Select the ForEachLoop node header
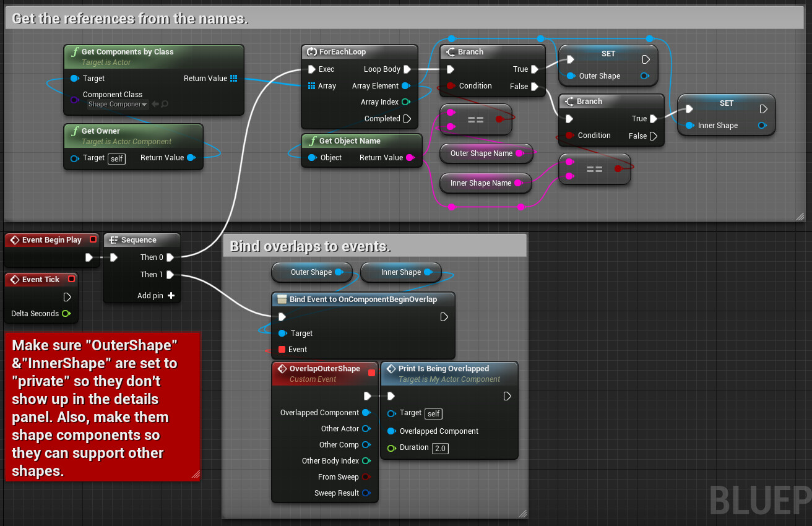 360,52
